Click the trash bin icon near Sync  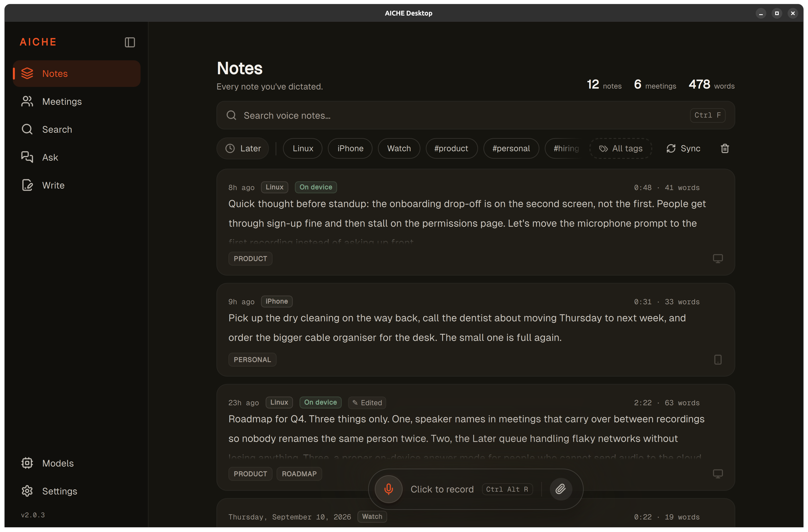tap(725, 148)
